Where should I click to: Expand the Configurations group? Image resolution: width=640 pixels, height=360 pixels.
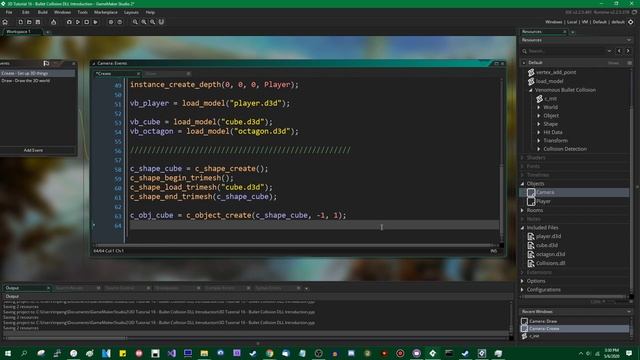coord(522,290)
